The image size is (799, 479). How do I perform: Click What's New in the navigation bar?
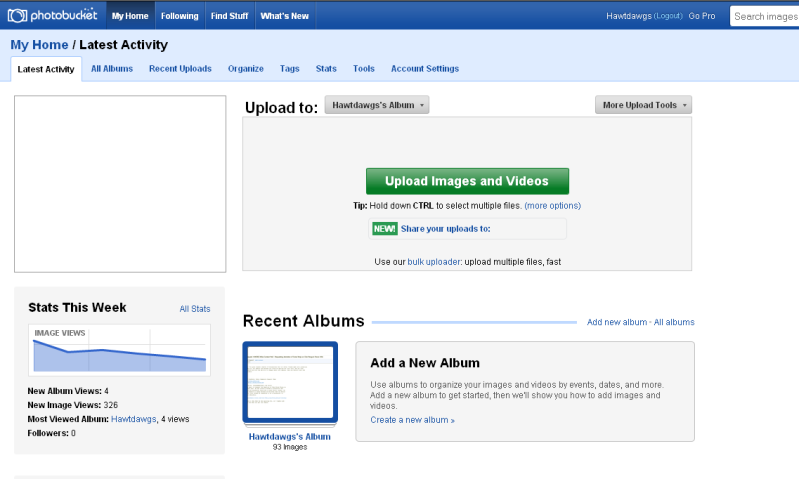[284, 16]
